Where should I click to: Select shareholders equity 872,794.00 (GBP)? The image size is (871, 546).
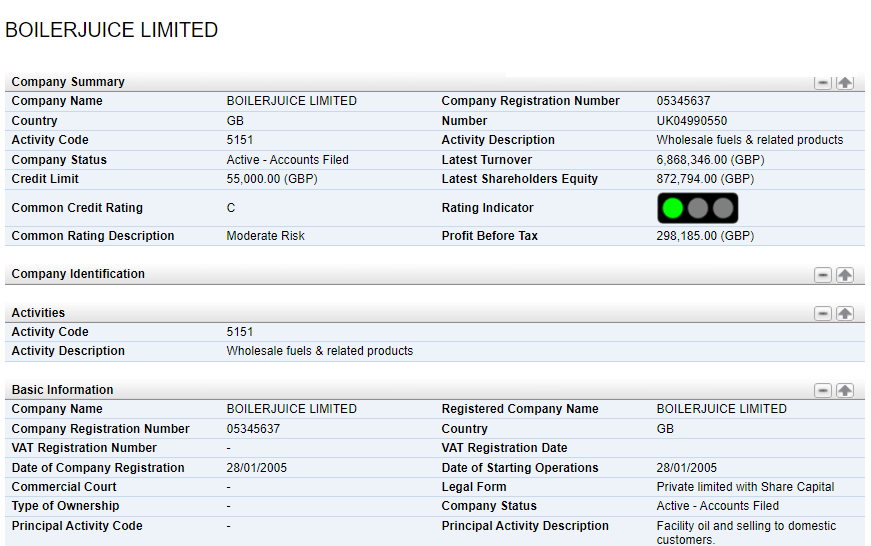click(705, 179)
